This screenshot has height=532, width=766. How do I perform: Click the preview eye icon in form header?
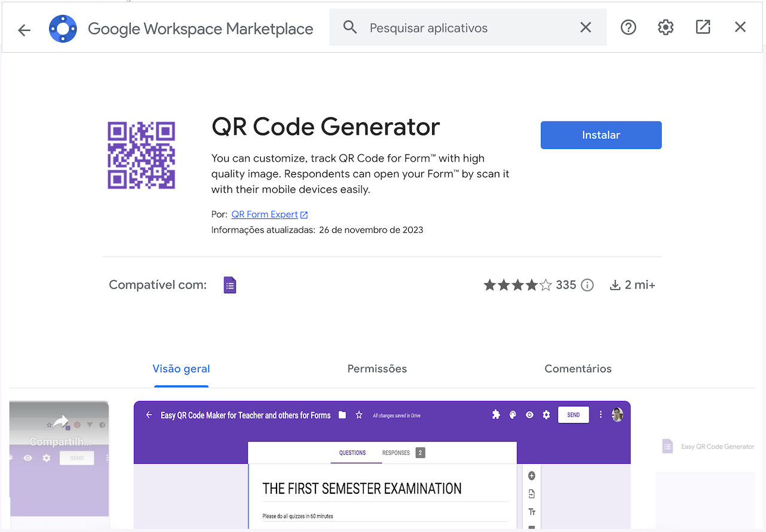point(530,415)
